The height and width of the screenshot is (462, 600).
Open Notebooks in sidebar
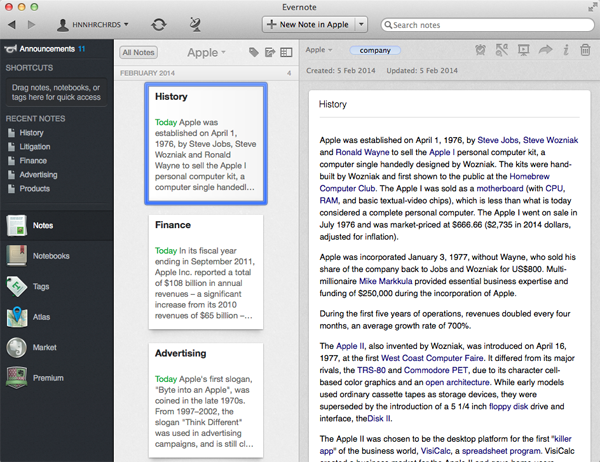[x=57, y=256]
